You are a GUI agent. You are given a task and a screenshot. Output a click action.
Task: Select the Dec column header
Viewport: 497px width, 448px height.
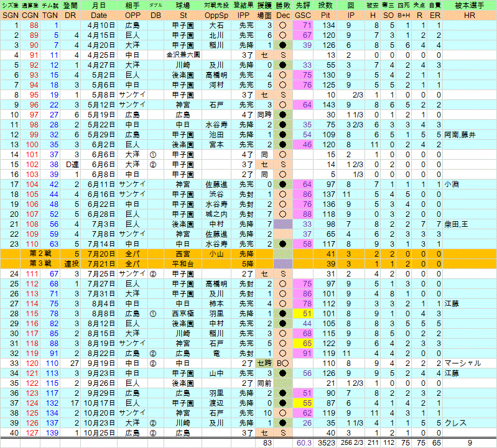[283, 16]
